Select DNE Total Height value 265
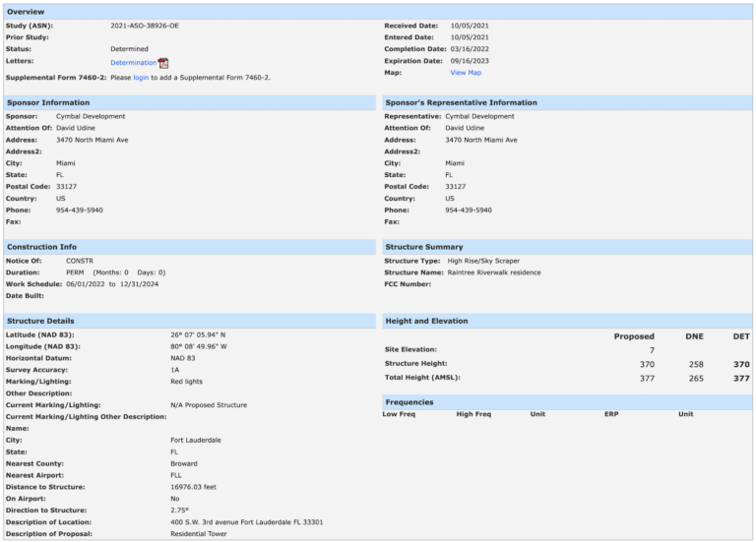Screen dimensions: 756x542 click(696, 378)
